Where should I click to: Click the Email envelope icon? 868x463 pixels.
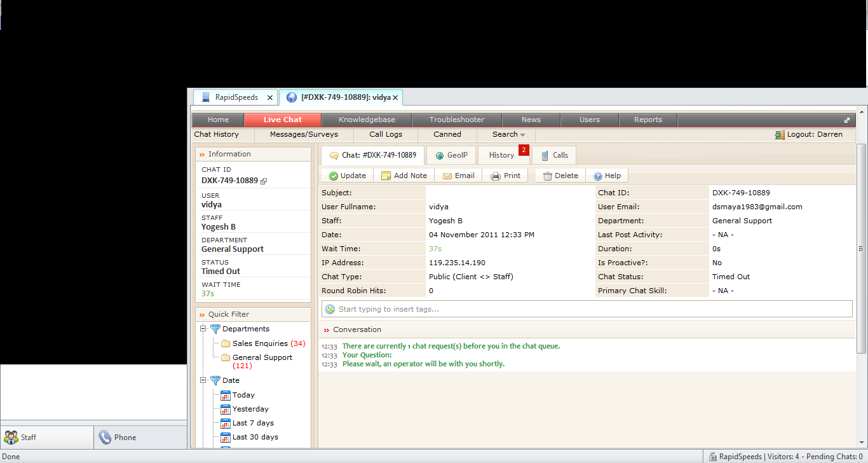447,176
